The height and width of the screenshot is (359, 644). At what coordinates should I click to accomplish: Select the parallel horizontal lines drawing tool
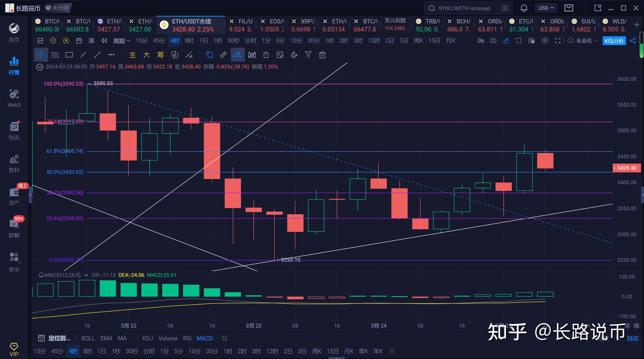(x=55, y=55)
